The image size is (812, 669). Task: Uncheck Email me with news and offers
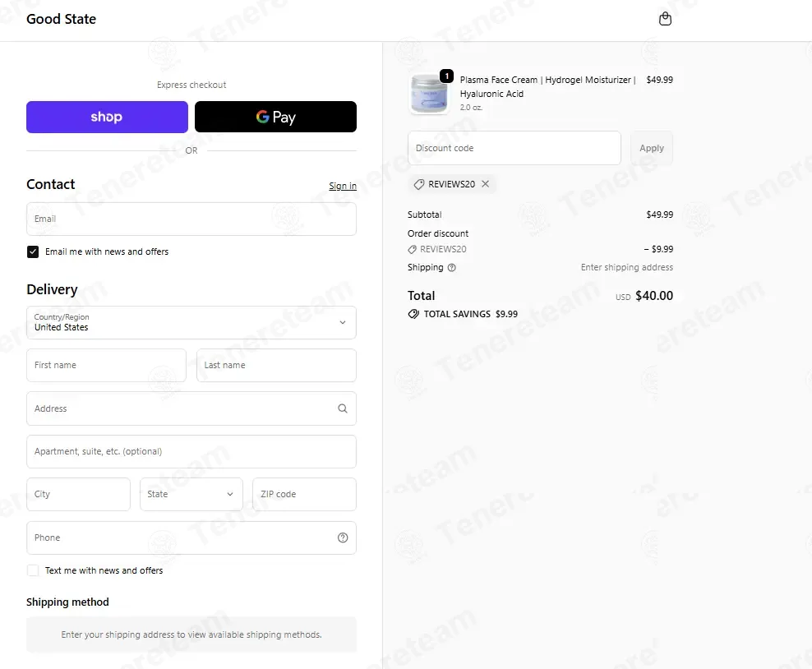(33, 251)
